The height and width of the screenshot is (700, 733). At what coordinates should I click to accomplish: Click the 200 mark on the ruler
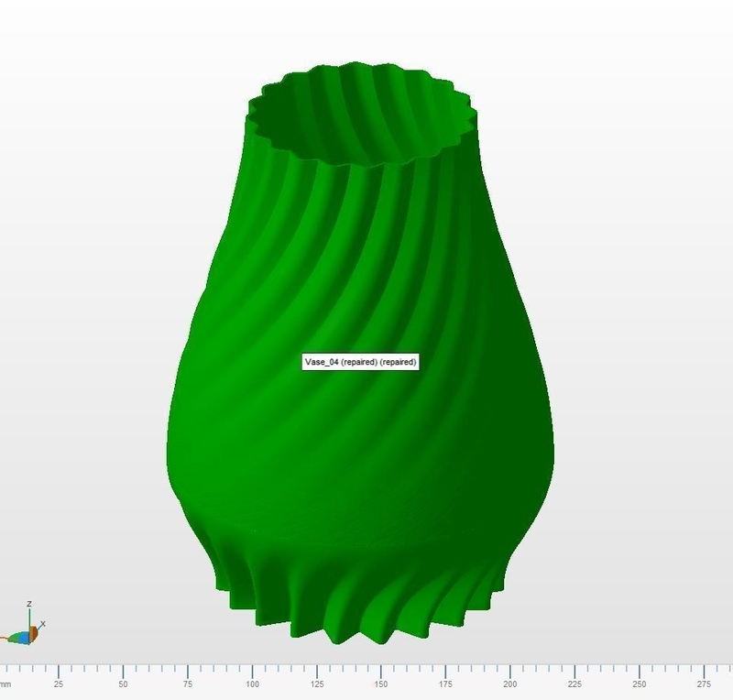pos(512,682)
